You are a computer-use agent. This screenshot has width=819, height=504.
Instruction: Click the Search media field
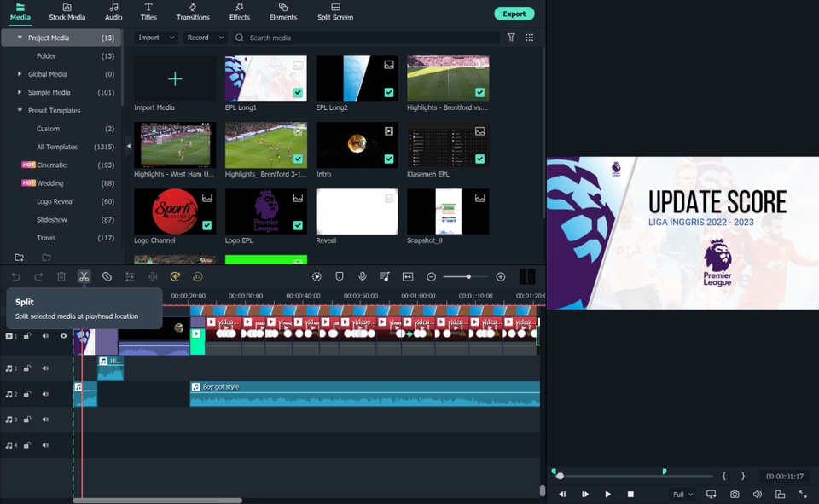(367, 38)
